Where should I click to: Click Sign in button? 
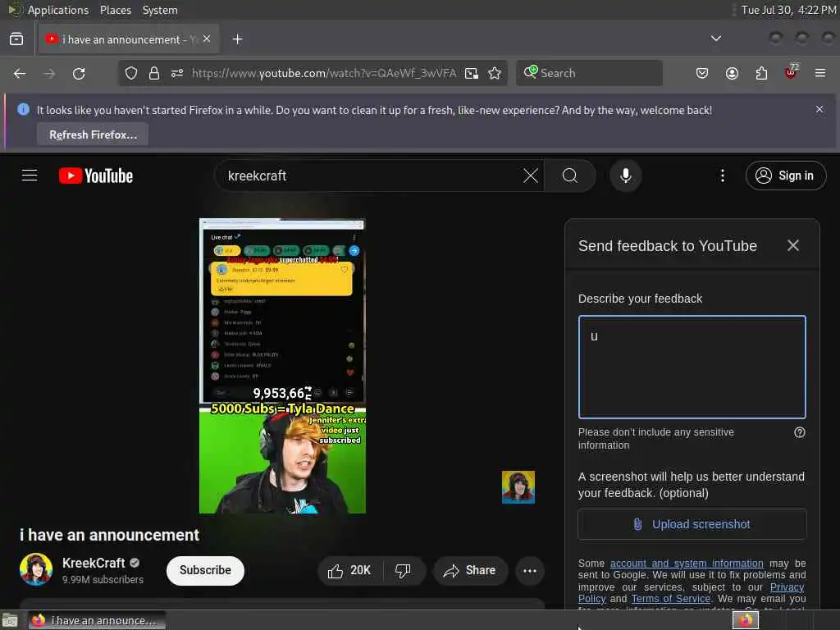(x=785, y=176)
